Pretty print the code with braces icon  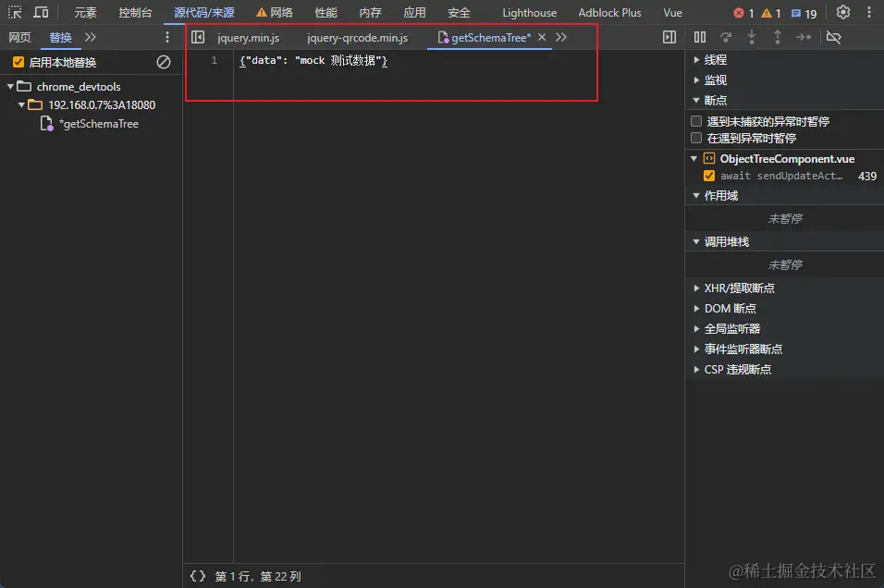point(198,576)
